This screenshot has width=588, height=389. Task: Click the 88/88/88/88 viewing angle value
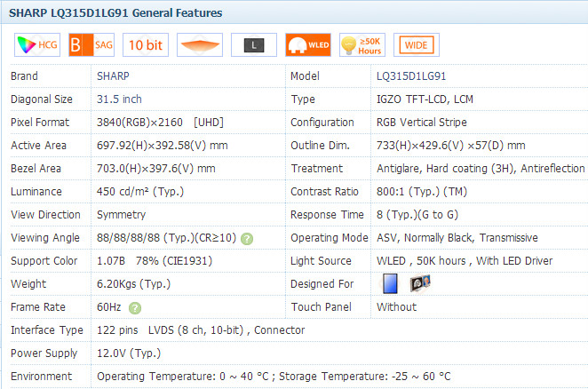(166, 238)
